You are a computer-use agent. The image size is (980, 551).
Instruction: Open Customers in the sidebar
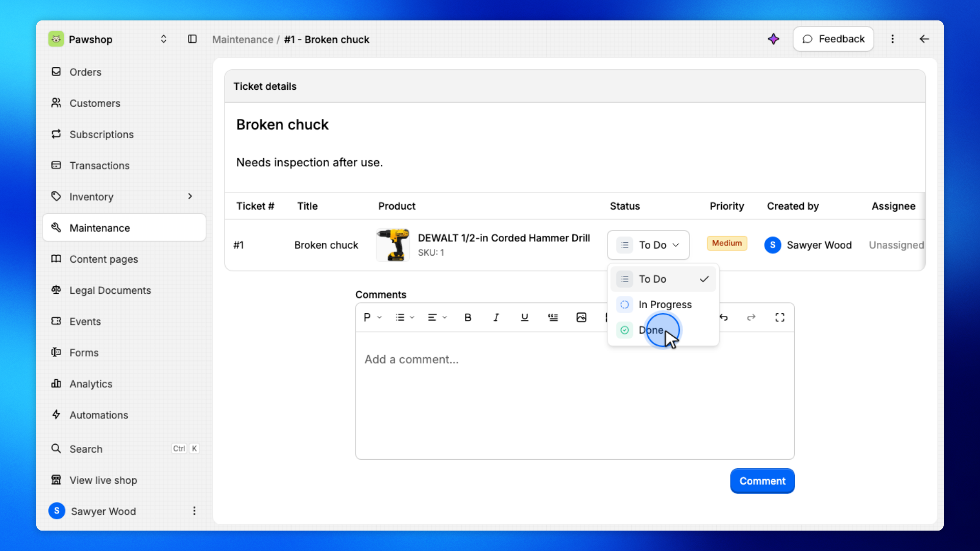[x=124, y=103]
